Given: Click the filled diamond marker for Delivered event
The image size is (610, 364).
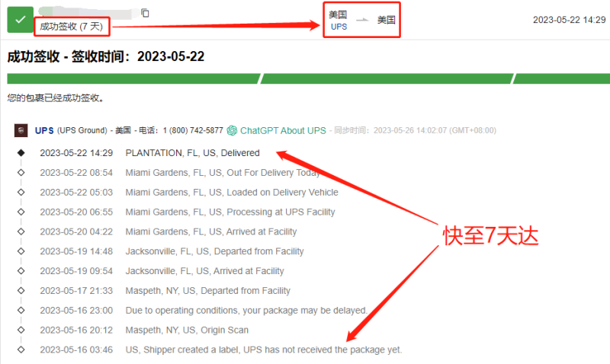Looking at the screenshot, I should pos(21,152).
